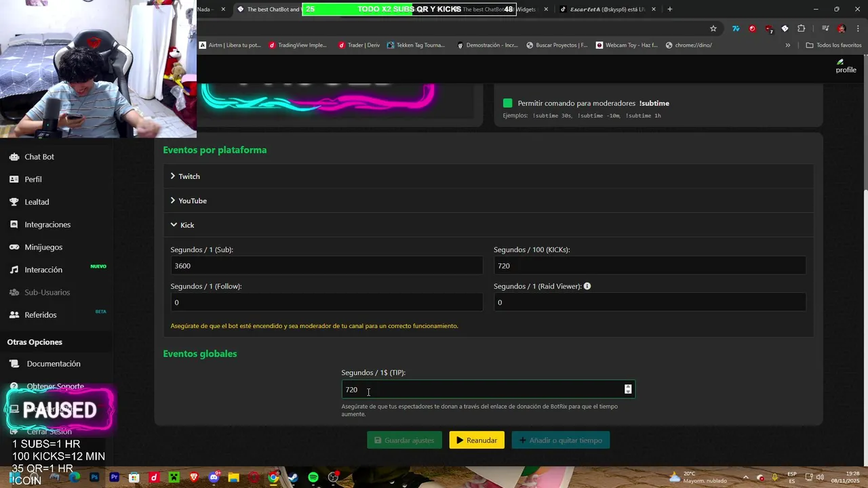The height and width of the screenshot is (488, 868).
Task: Edit the Segundos per Raid Viewer field
Action: (x=650, y=302)
